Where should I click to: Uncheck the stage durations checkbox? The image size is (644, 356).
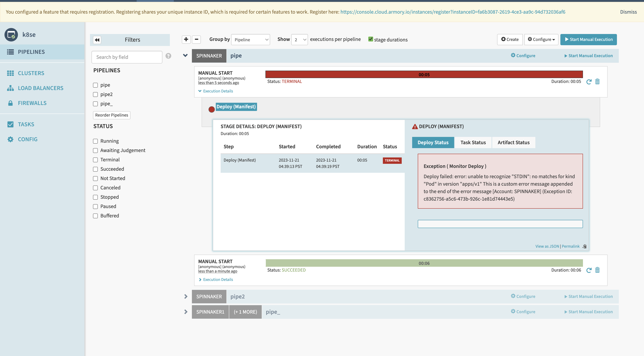pyautogui.click(x=371, y=39)
